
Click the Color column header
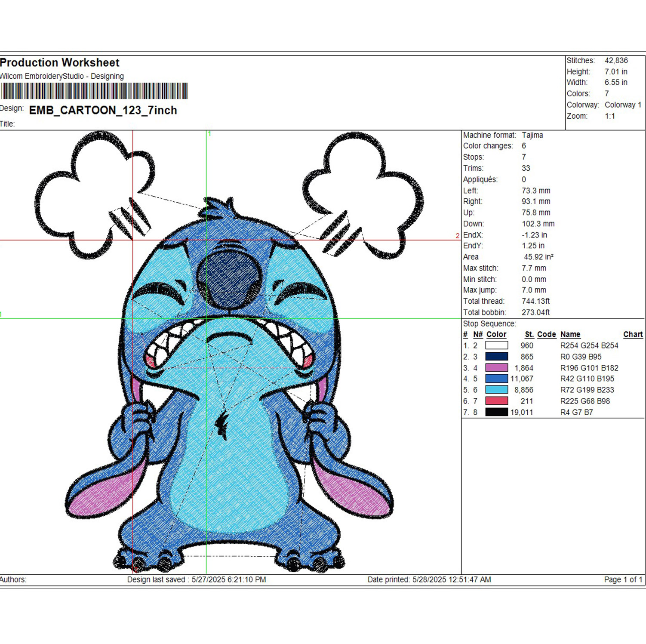click(x=496, y=334)
